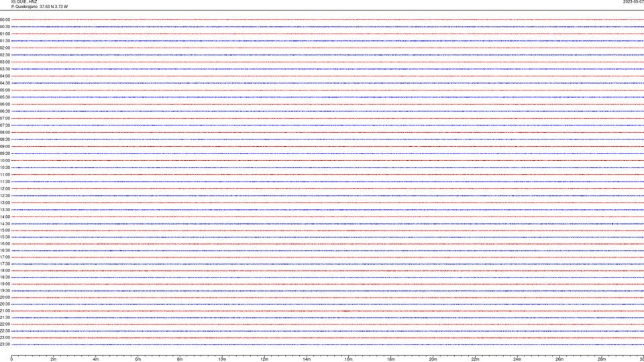Click the 22:30 time row label

click(5, 331)
